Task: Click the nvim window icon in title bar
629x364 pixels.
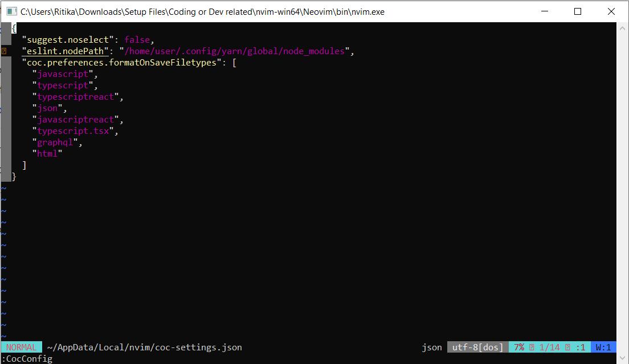Action: 11,11
